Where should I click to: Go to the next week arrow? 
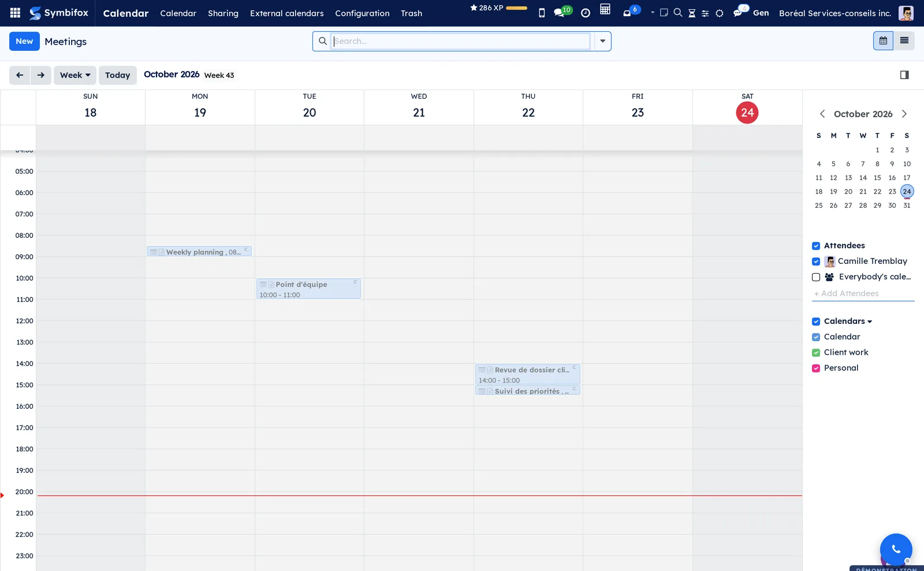pyautogui.click(x=41, y=75)
